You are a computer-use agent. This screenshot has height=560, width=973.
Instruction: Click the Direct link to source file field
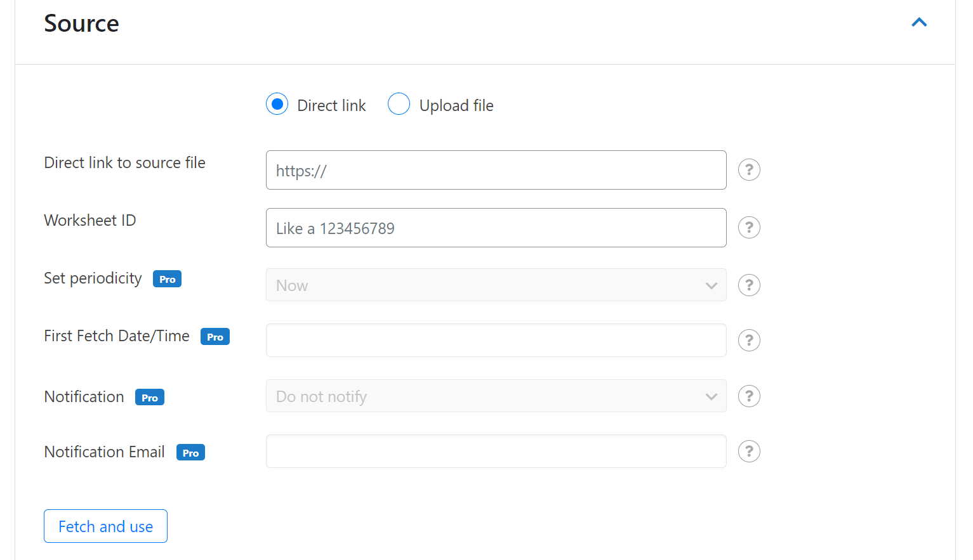[496, 170]
